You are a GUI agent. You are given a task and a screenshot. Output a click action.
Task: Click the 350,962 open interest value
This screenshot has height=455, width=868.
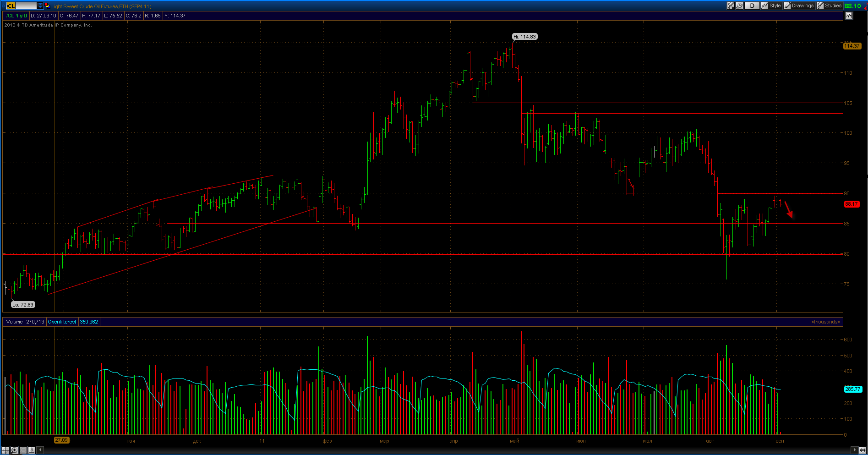(x=89, y=322)
